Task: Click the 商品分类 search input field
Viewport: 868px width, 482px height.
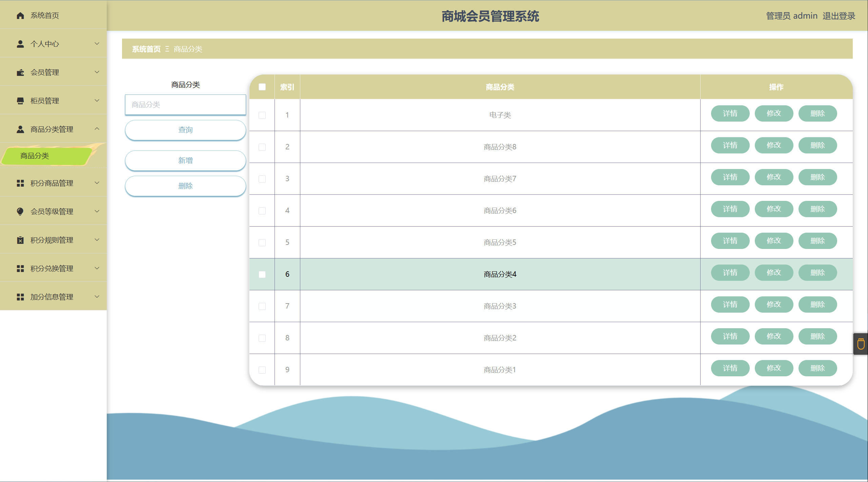Action: point(185,105)
